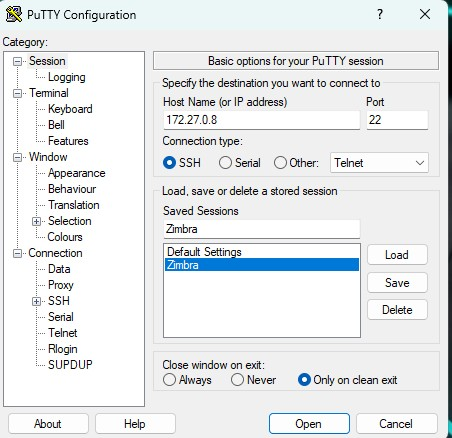Collapse the Window category node

point(17,157)
